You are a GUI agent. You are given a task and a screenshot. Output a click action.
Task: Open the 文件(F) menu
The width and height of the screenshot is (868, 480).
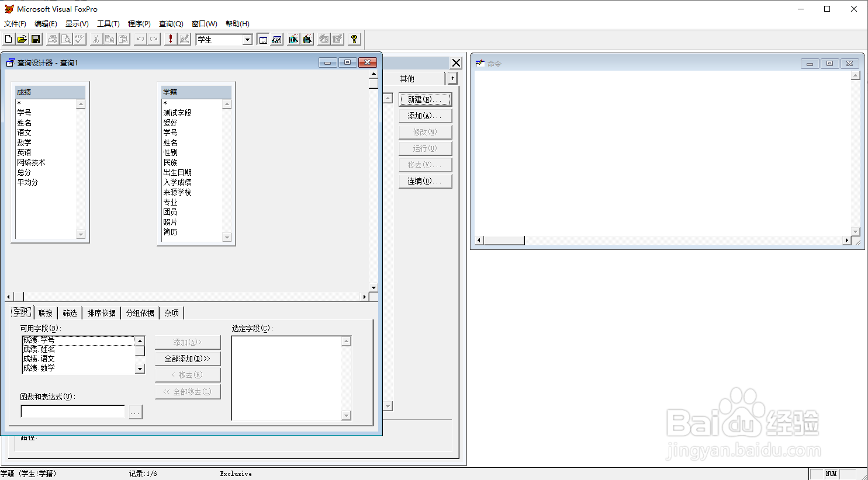pos(15,24)
